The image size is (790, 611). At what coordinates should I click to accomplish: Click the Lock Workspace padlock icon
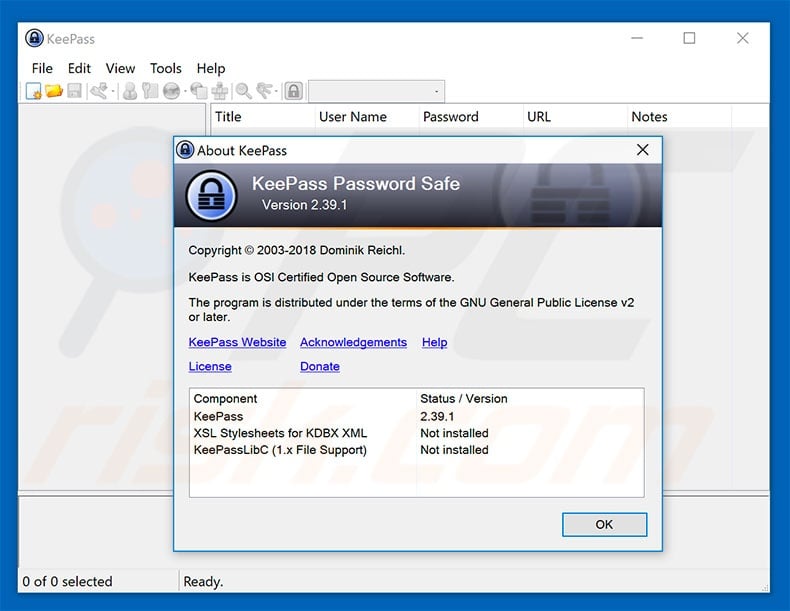click(293, 91)
